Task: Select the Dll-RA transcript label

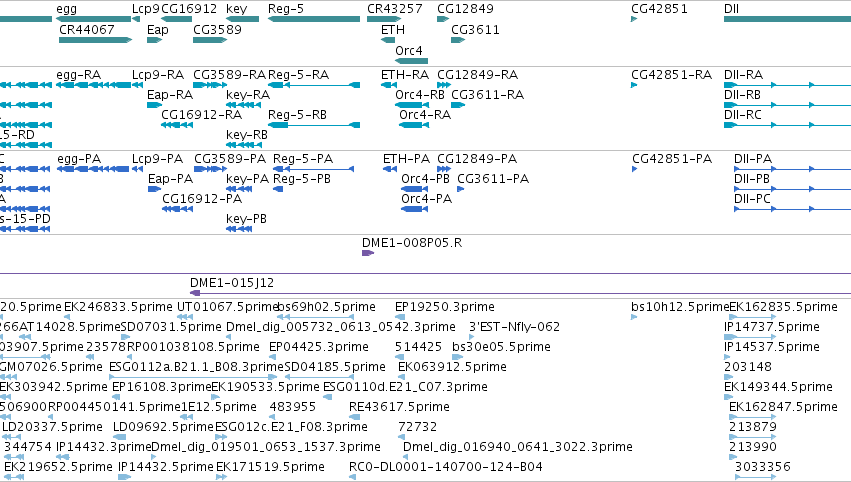Action: tap(744, 75)
